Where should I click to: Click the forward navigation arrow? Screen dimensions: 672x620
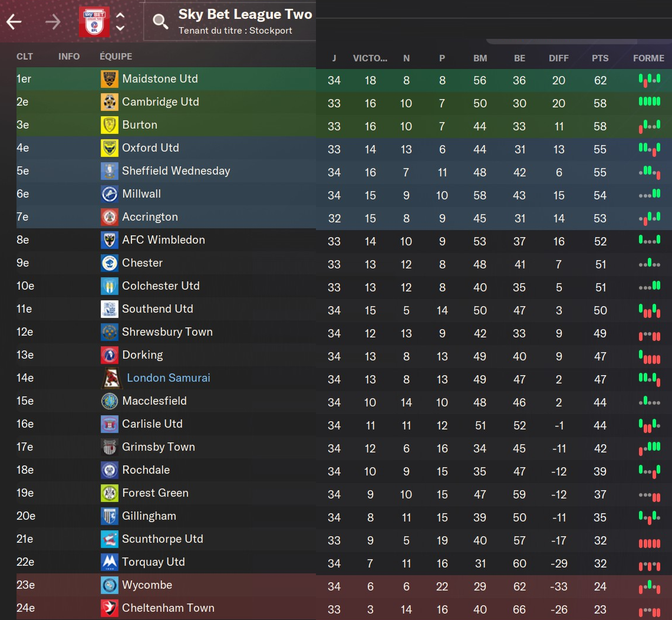53,22
